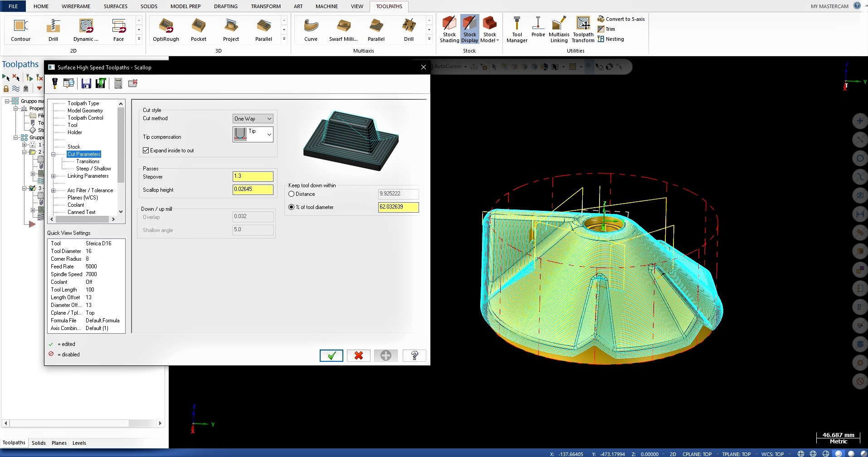This screenshot has width=868, height=457.
Task: Toggle Stock Shading
Action: click(449, 29)
